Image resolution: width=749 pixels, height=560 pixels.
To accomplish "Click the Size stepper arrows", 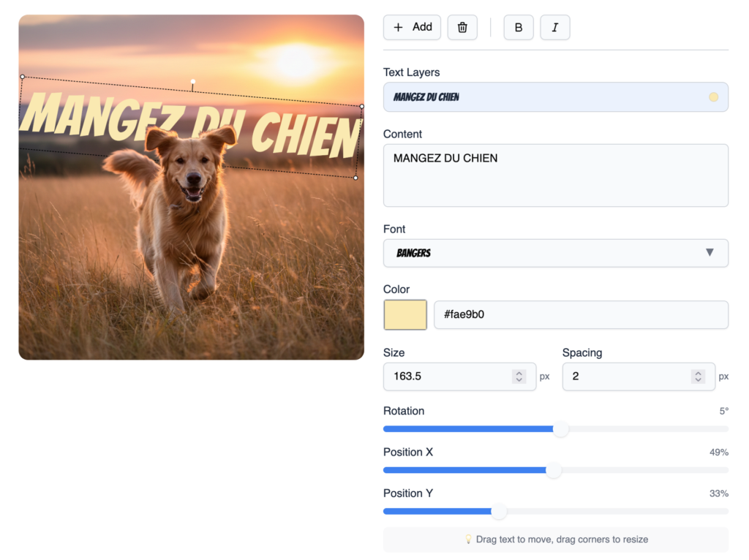I will (519, 377).
